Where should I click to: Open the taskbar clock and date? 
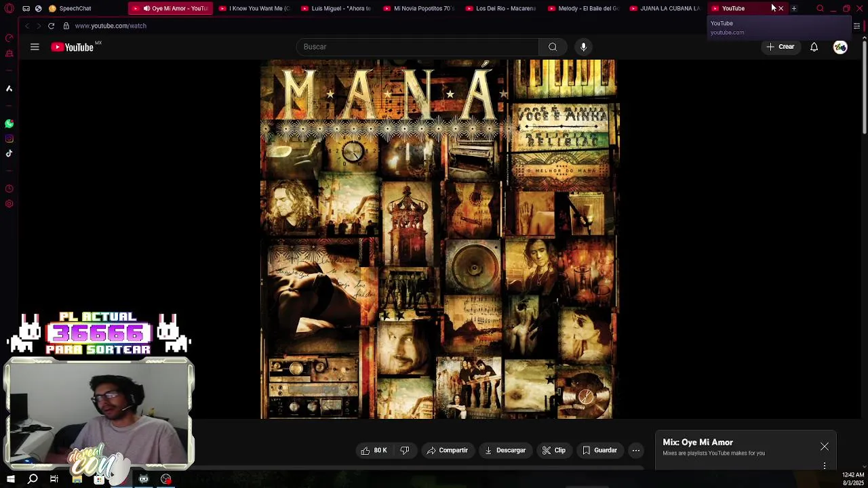pyautogui.click(x=853, y=479)
